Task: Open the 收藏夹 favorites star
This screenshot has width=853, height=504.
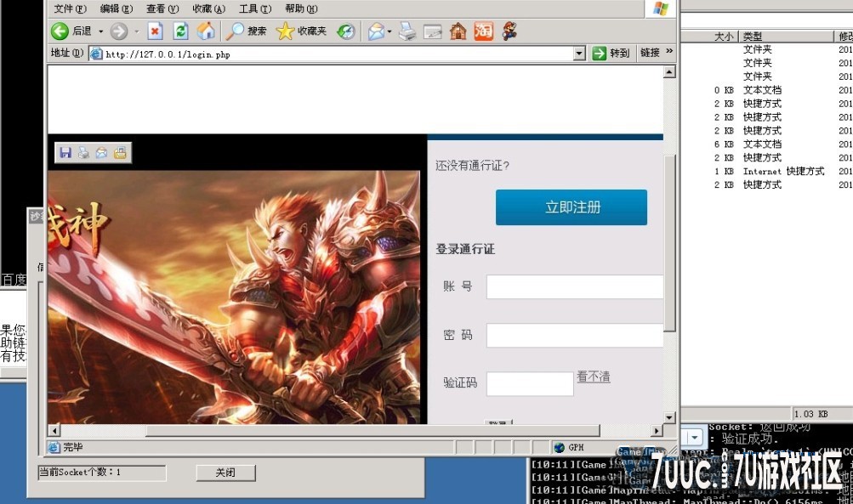Action: pyautogui.click(x=301, y=31)
